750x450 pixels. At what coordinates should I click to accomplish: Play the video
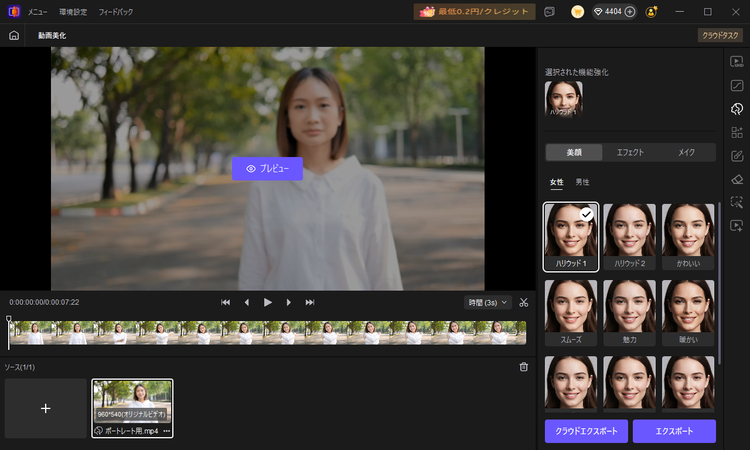267,302
